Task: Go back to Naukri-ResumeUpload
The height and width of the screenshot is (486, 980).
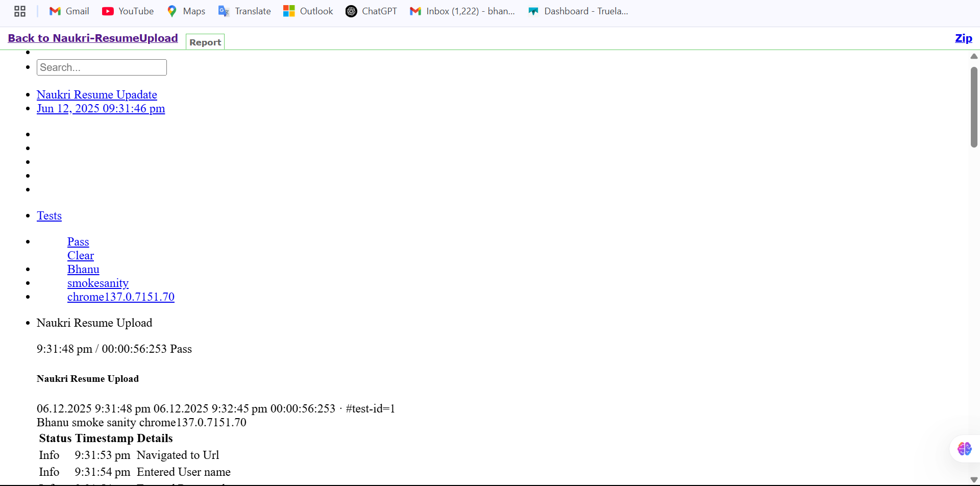Action: (x=93, y=38)
